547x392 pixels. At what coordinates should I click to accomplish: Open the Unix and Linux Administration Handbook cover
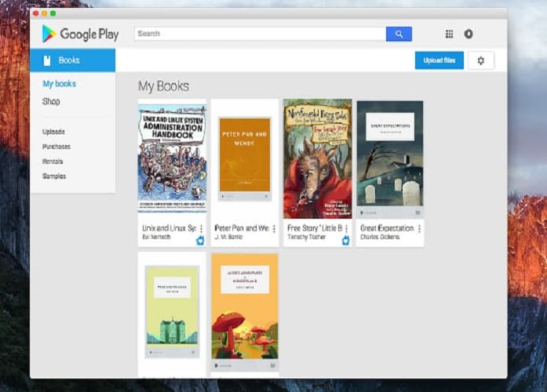(x=173, y=158)
